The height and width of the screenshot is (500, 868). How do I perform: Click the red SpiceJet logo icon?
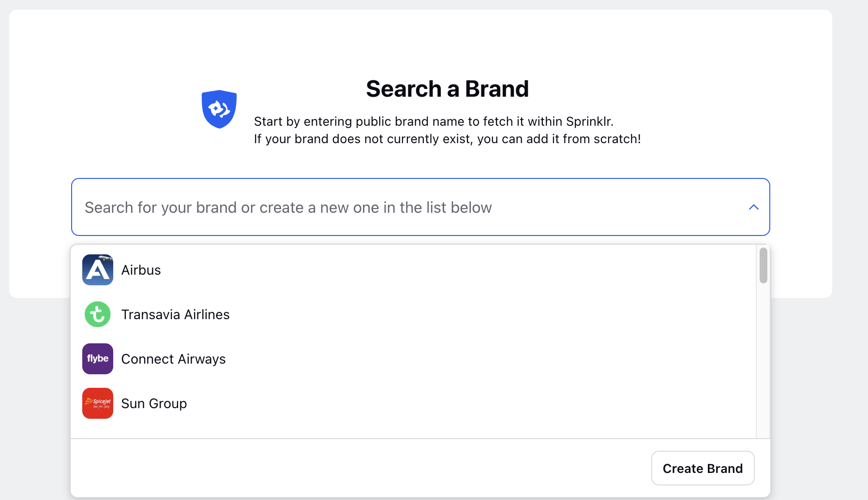(x=98, y=403)
